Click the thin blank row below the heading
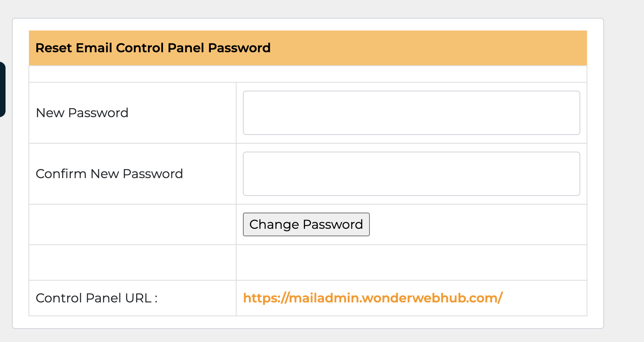 308,74
